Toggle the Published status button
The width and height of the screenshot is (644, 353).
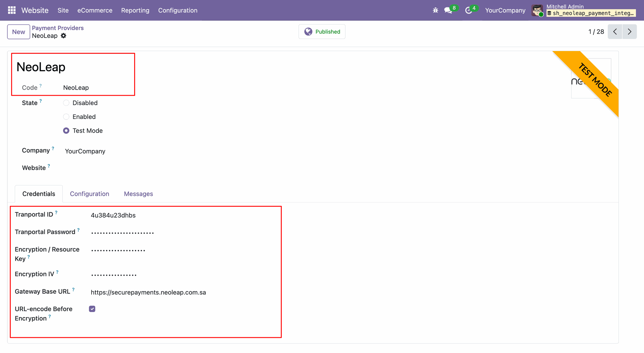coord(322,32)
